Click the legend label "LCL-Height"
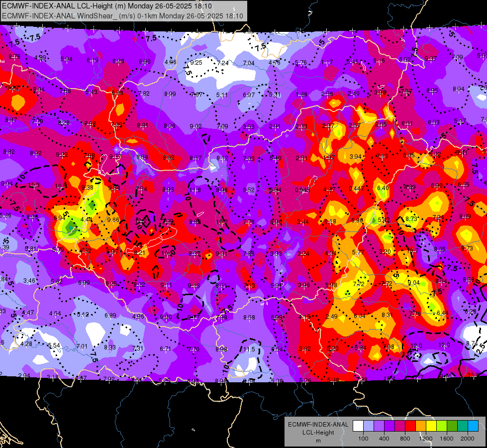 [x=318, y=433]
